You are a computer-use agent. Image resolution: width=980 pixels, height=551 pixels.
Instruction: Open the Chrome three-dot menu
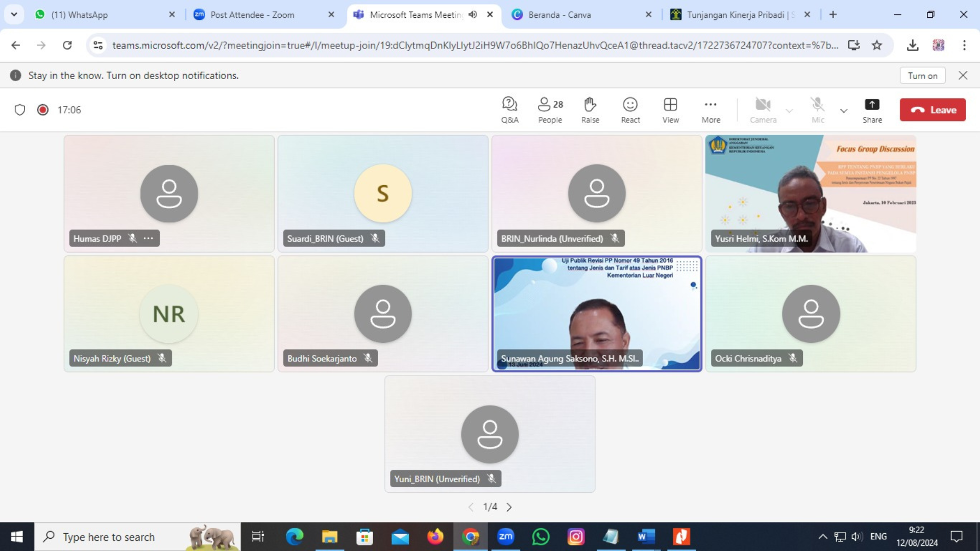[964, 45]
